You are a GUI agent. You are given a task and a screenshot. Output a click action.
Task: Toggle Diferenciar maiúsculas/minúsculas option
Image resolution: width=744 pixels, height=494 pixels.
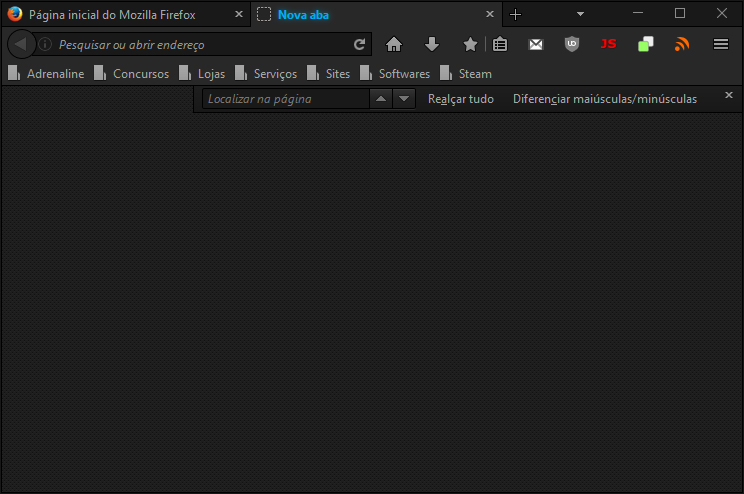[x=604, y=99]
